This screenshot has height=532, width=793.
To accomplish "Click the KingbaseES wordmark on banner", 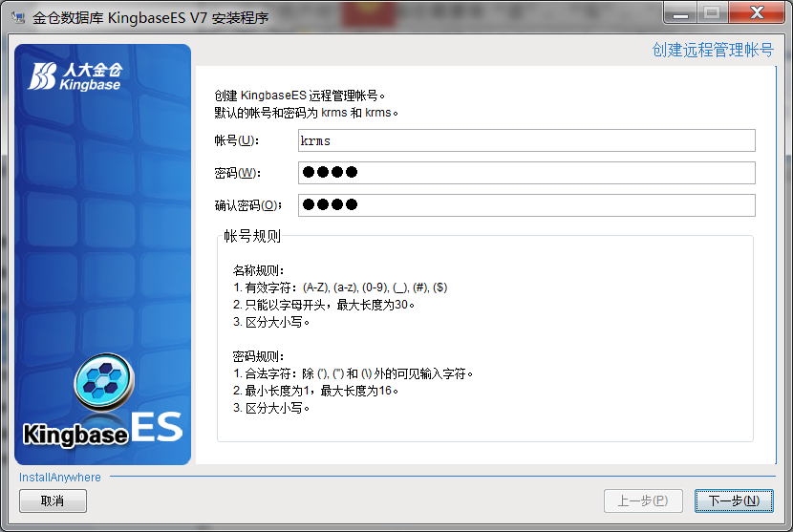I will click(x=103, y=429).
